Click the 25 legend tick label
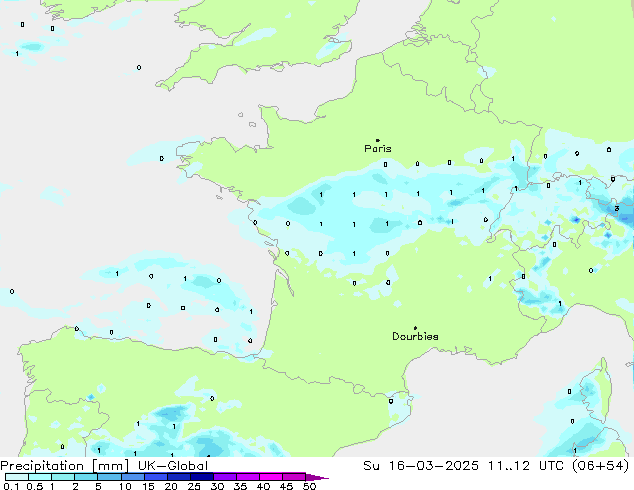This screenshot has height=490, width=634. pos(194,486)
